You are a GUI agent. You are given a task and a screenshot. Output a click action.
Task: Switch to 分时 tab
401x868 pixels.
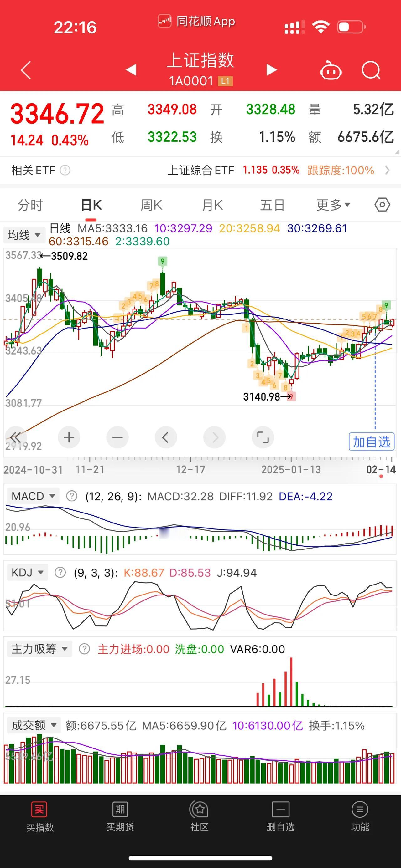click(30, 205)
